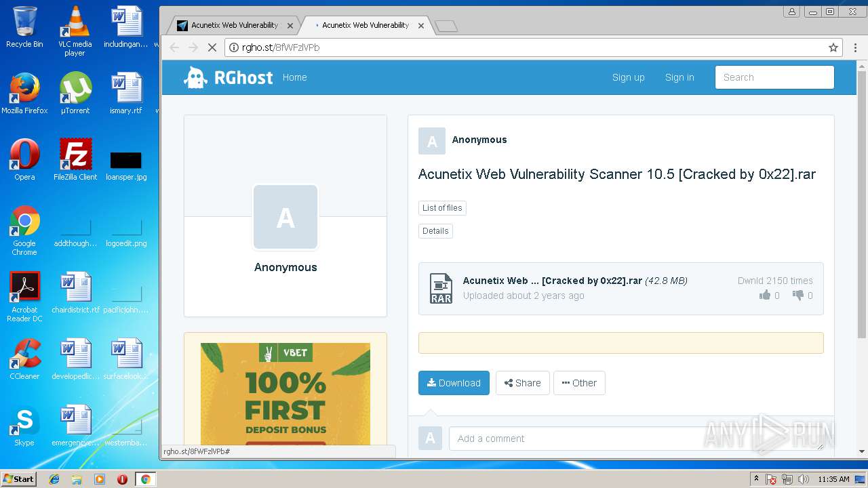Expand List of files
The image size is (868, 488).
(x=442, y=208)
